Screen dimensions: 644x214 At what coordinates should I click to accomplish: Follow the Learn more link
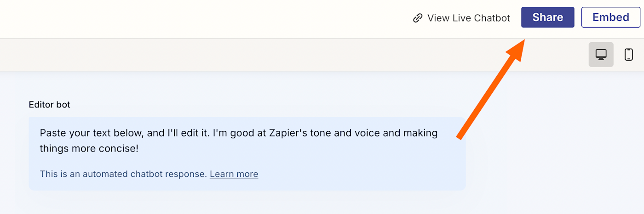pos(234,174)
